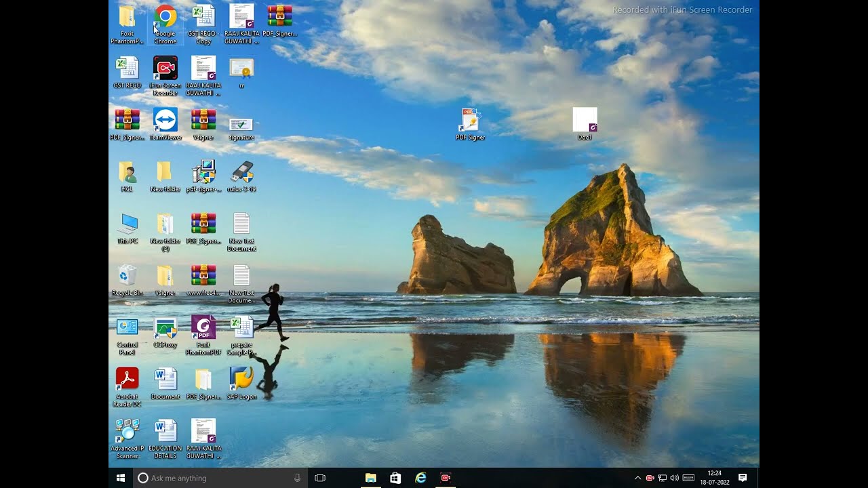The image size is (868, 488).
Task: Select the pdf-signer installer icon
Action: [x=203, y=176]
